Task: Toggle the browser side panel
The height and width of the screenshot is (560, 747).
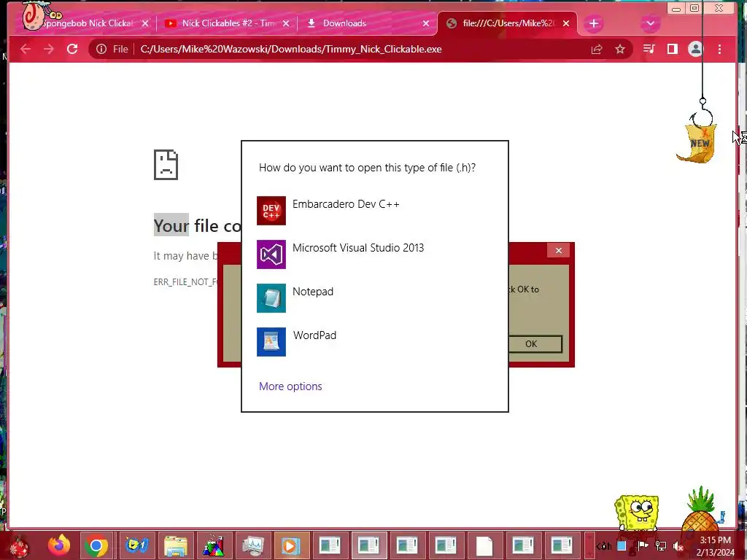Action: (x=672, y=49)
